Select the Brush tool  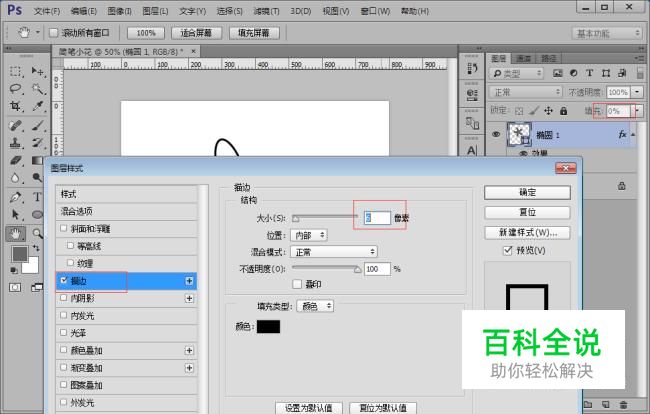click(x=38, y=125)
